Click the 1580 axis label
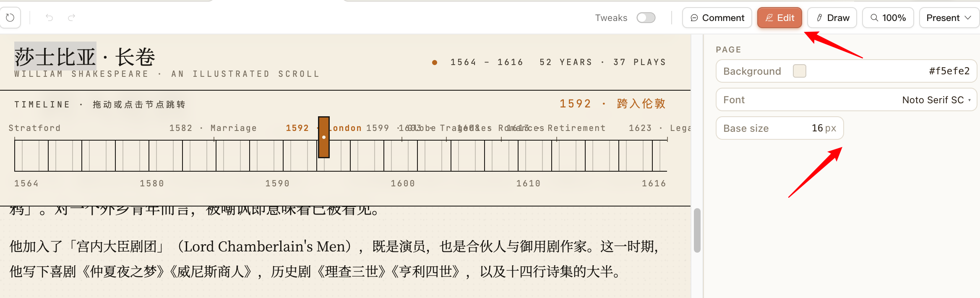 pyautogui.click(x=152, y=183)
